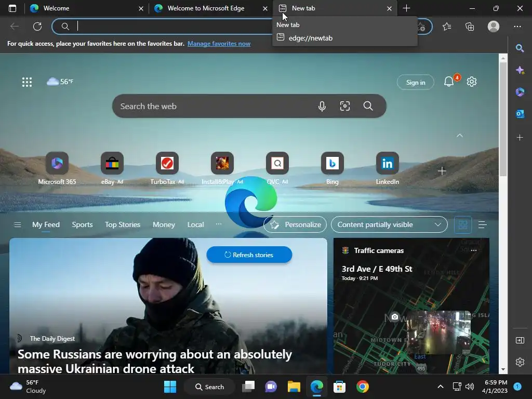Open the Microsoft 365 quick link
This screenshot has width=532, height=399.
[57, 169]
